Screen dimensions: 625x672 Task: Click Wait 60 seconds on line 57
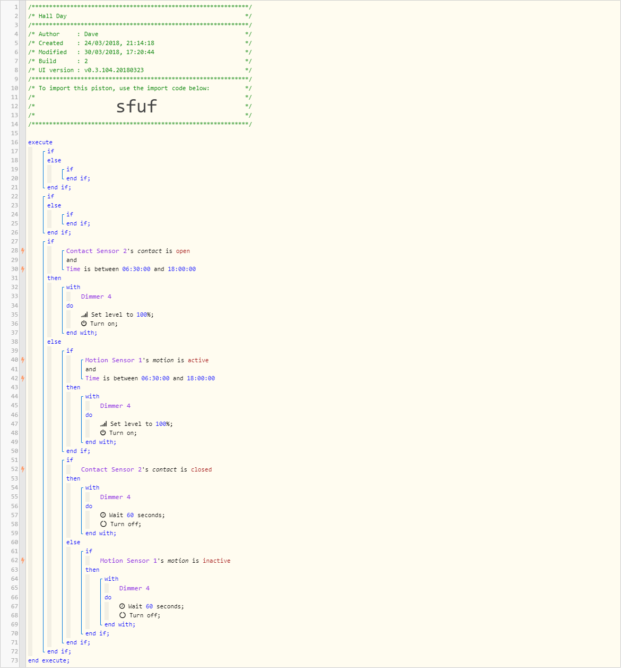coord(137,515)
